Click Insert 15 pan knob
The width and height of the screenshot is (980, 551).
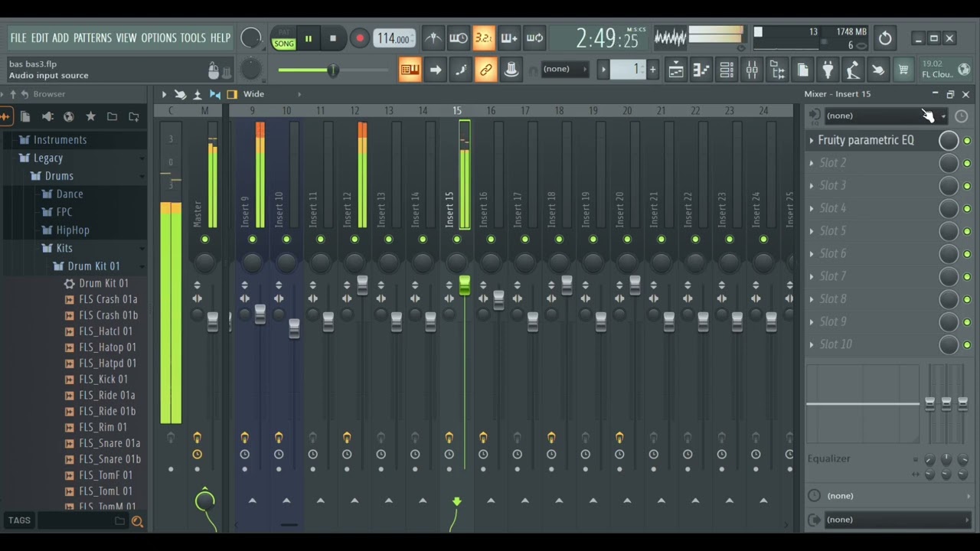[457, 262]
